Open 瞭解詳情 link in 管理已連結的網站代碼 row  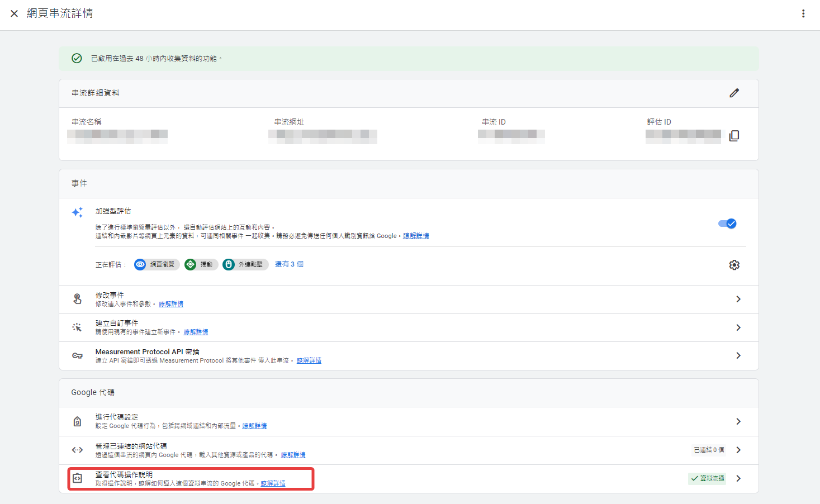293,455
